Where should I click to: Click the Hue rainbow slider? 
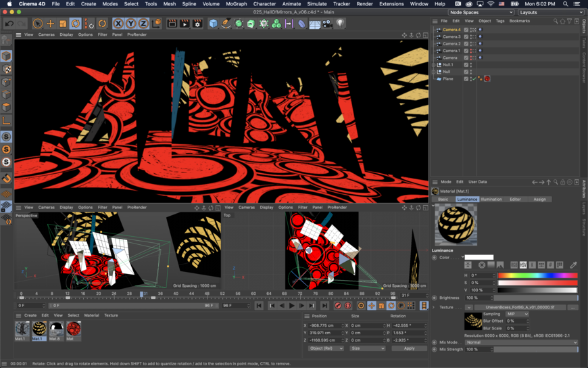pos(537,275)
